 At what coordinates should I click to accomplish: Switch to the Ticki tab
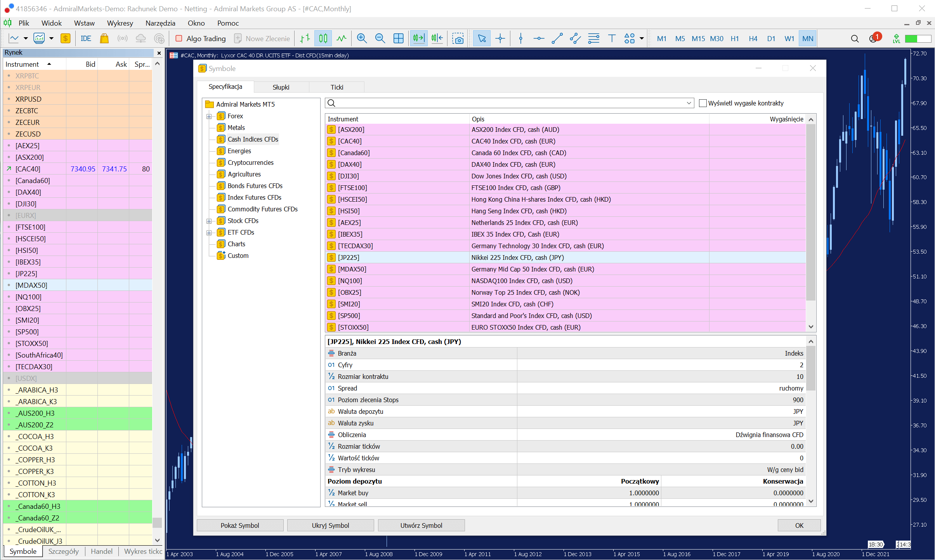[337, 87]
